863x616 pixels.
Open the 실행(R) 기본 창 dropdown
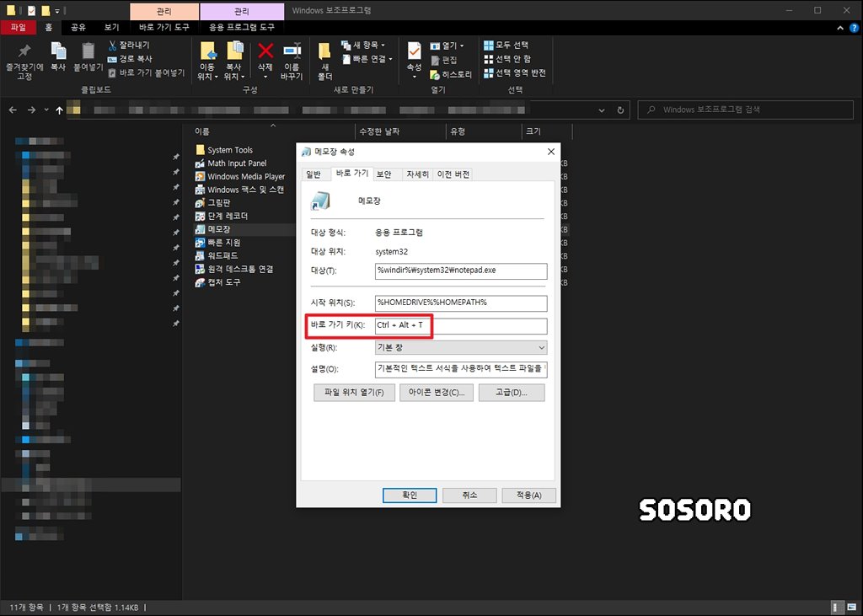[x=461, y=347]
